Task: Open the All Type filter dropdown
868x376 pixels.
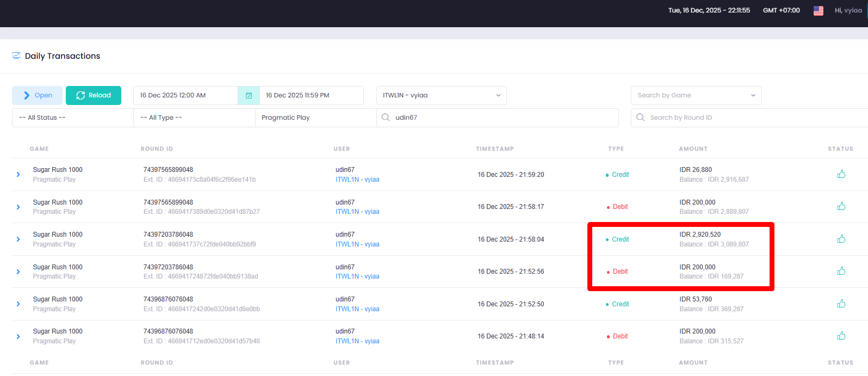Action: coord(194,118)
